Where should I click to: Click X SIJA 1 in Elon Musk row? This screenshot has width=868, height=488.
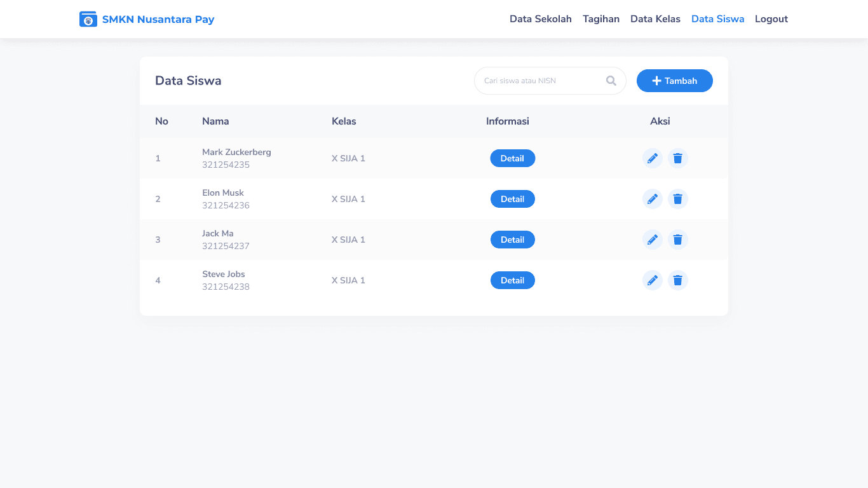(348, 199)
